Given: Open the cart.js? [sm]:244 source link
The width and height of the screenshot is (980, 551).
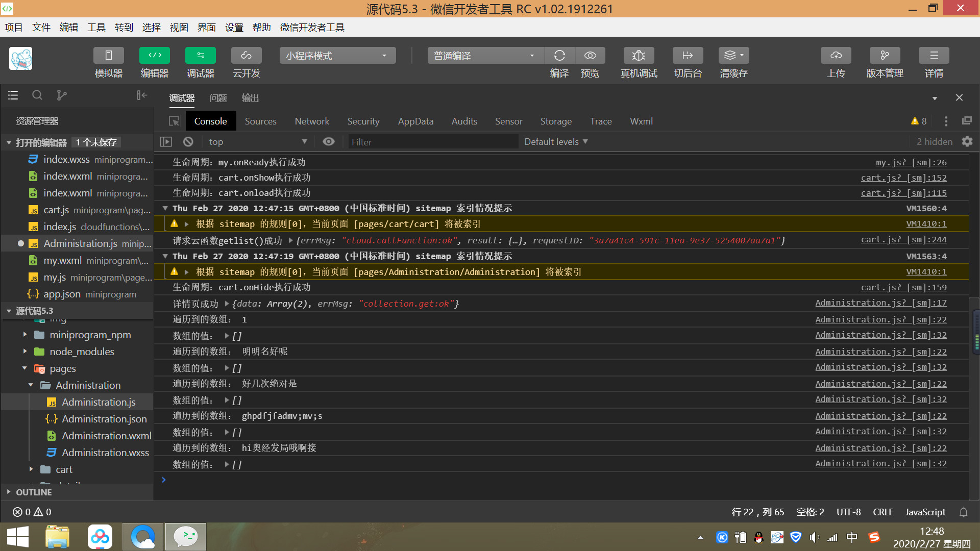Looking at the screenshot, I should (x=903, y=240).
